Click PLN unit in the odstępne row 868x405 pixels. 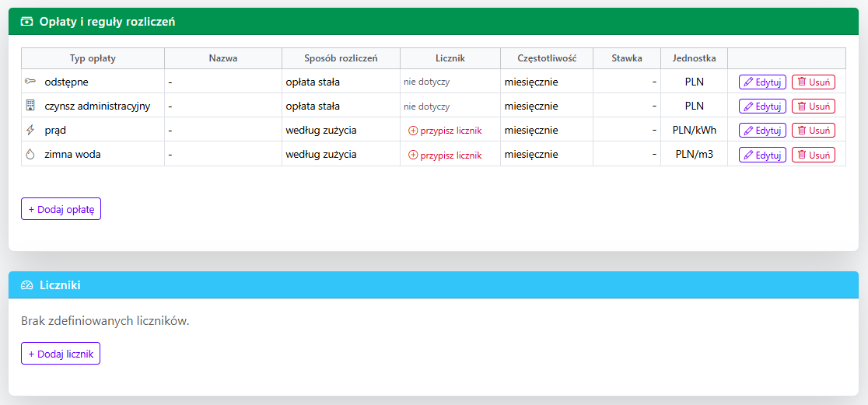[695, 82]
